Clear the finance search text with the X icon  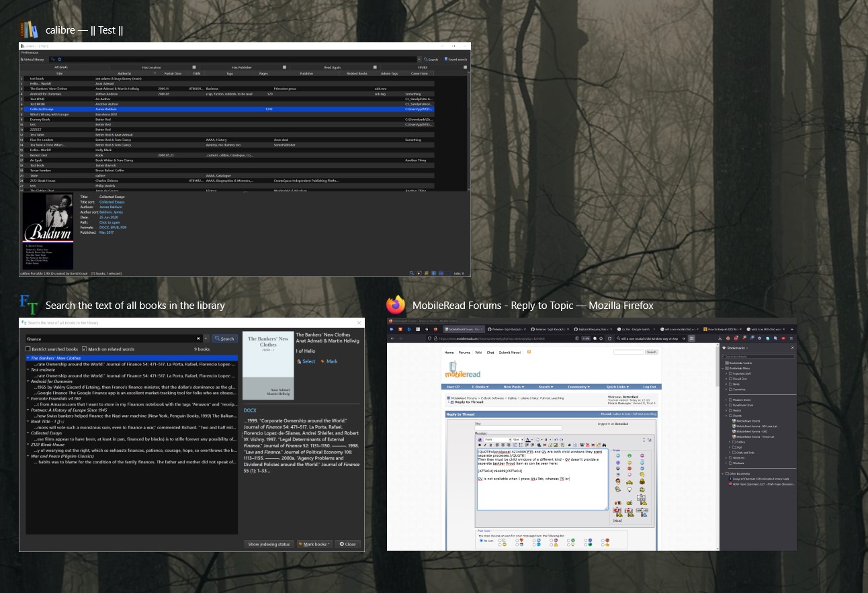(x=198, y=338)
